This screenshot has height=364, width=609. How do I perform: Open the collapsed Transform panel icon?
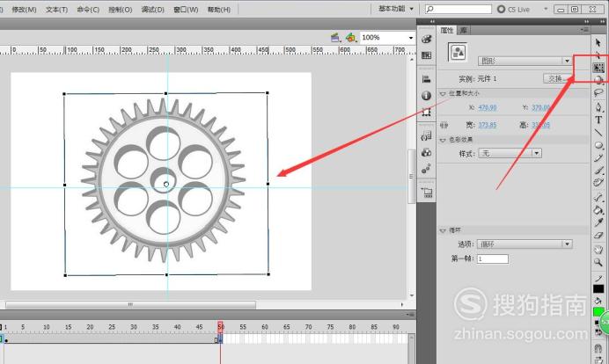pos(427,113)
